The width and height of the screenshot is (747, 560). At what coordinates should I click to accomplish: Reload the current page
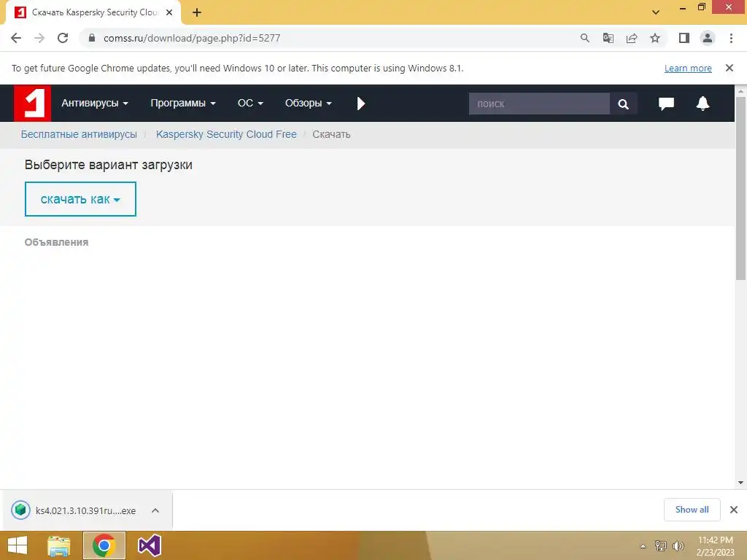[63, 38]
